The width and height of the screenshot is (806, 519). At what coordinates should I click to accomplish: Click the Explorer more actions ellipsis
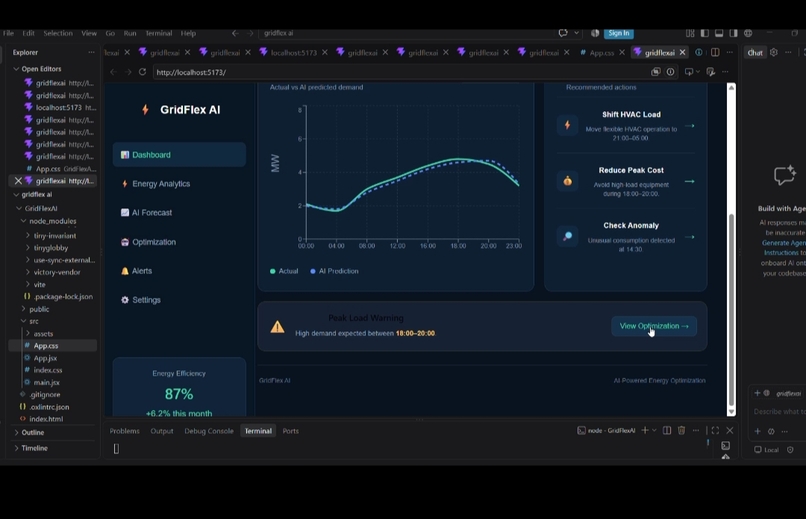pos(91,52)
